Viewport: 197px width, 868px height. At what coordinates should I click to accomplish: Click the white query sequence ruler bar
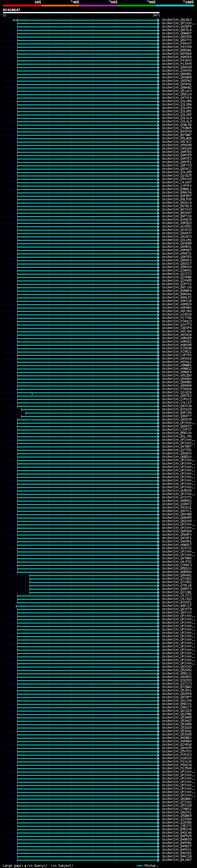click(81, 13)
